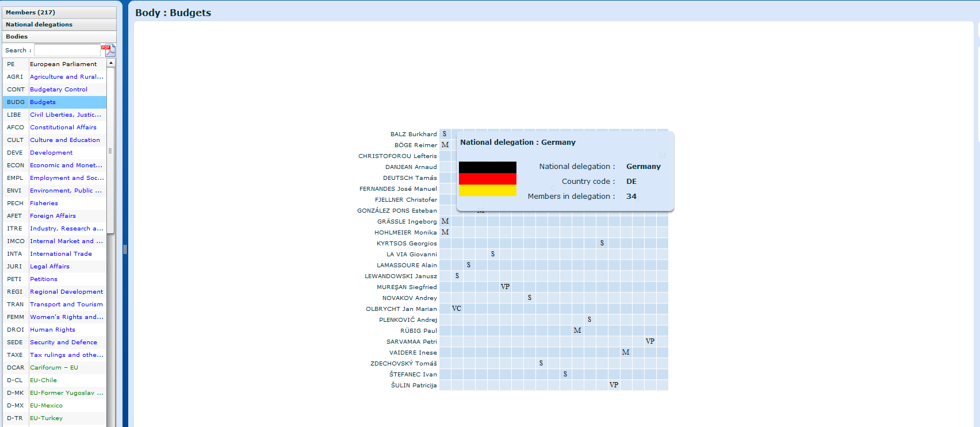The image size is (980, 427).
Task: Open EU-Turkey delegation
Action: (55, 418)
